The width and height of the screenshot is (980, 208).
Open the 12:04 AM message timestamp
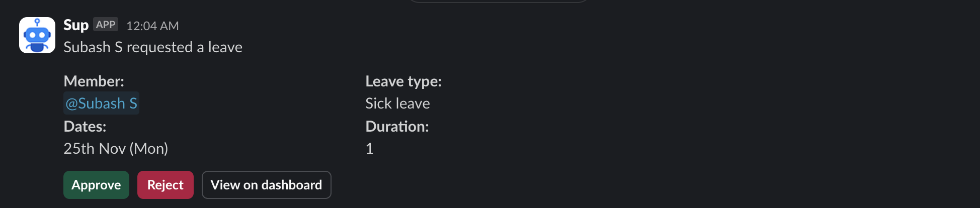click(152, 26)
